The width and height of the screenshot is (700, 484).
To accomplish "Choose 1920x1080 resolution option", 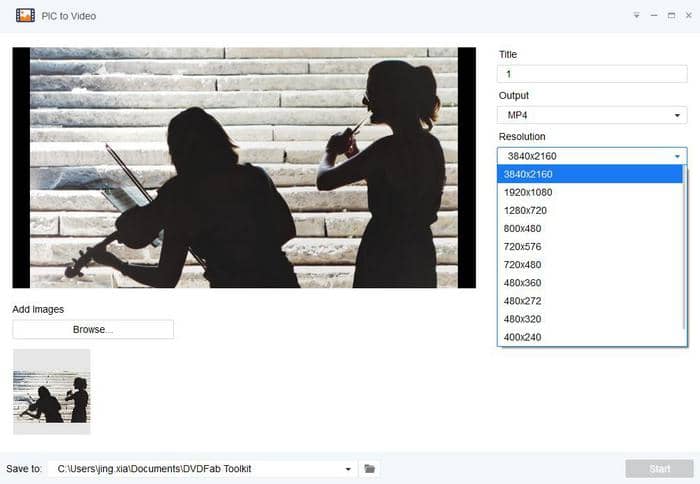I will 590,192.
